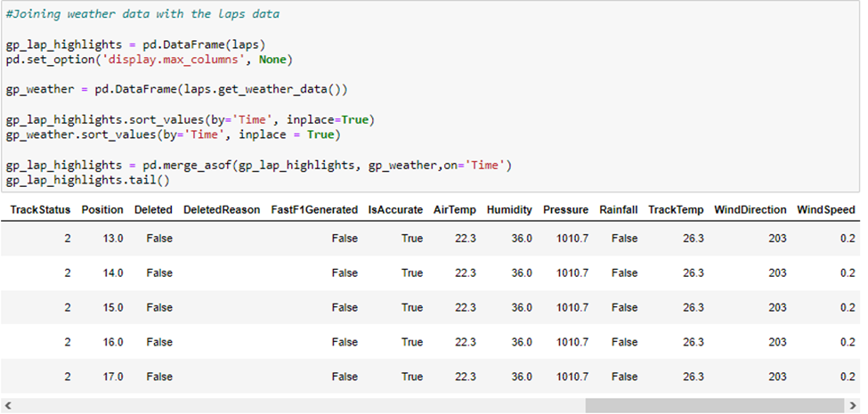Click Pressure 1010.7 in Position 15.0 row

click(x=572, y=308)
